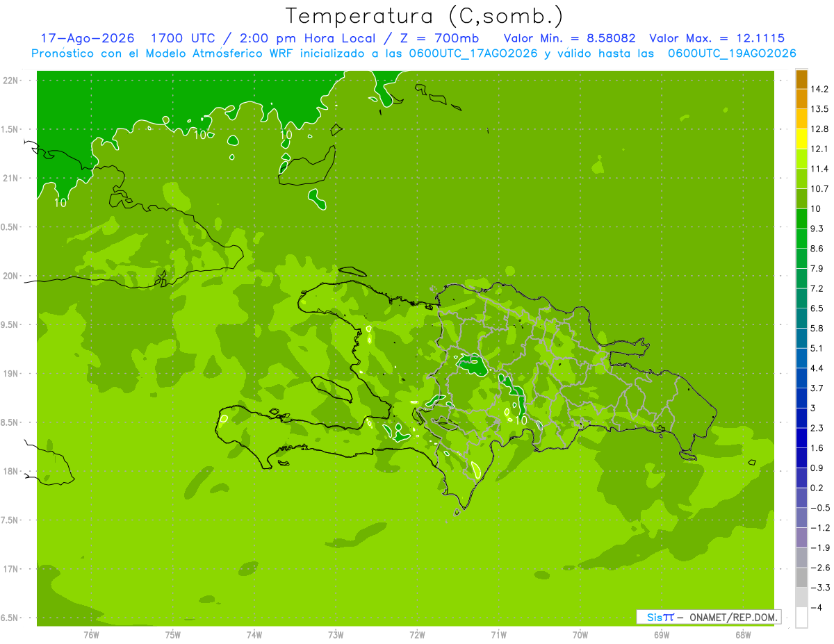
Task: Click the legend value "2.3"
Action: pyautogui.click(x=817, y=428)
